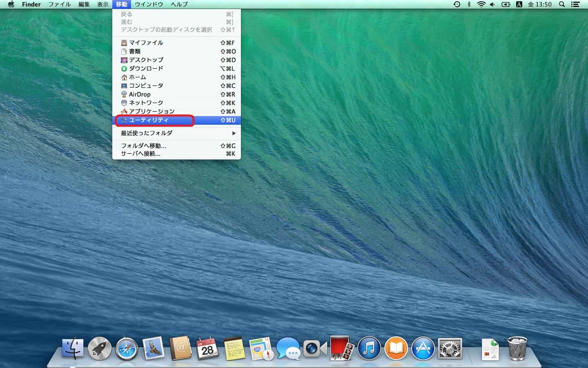Select ユーティリティ highlighted item
This screenshot has height=368, width=588.
click(176, 120)
